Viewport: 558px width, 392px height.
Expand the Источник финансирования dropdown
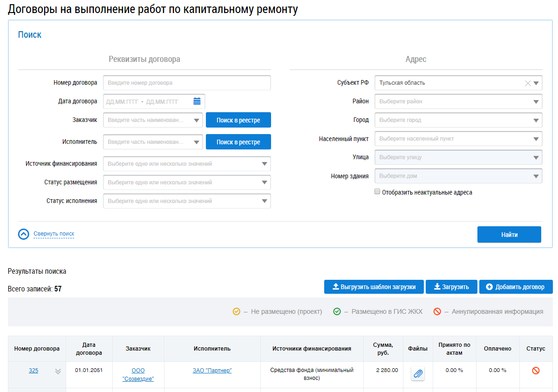(x=265, y=164)
